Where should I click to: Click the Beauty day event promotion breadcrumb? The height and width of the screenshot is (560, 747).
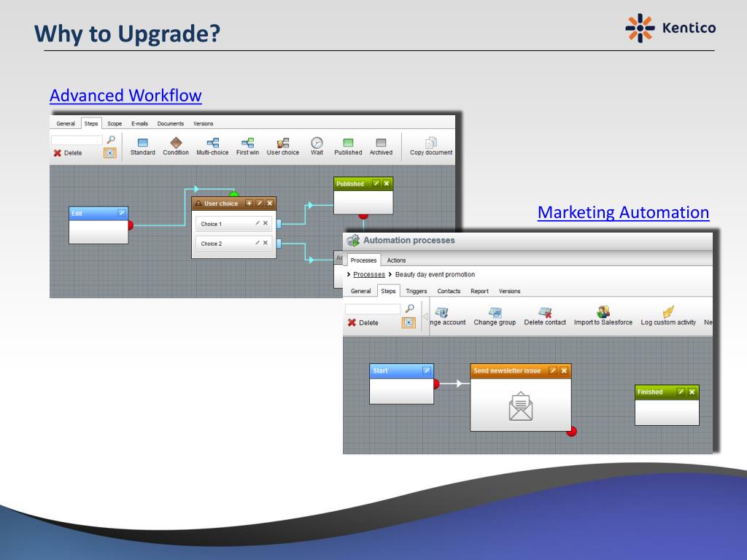[x=435, y=274]
